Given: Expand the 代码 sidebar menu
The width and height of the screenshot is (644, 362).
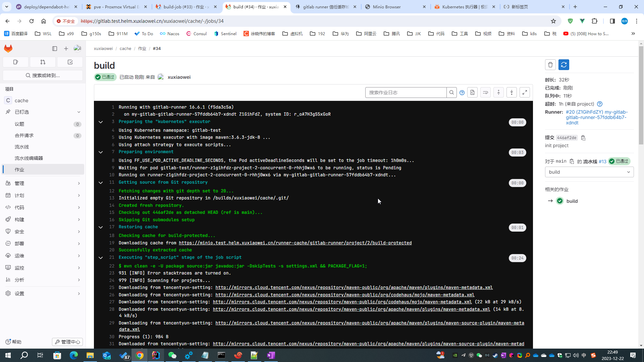Looking at the screenshot, I should click(x=43, y=207).
